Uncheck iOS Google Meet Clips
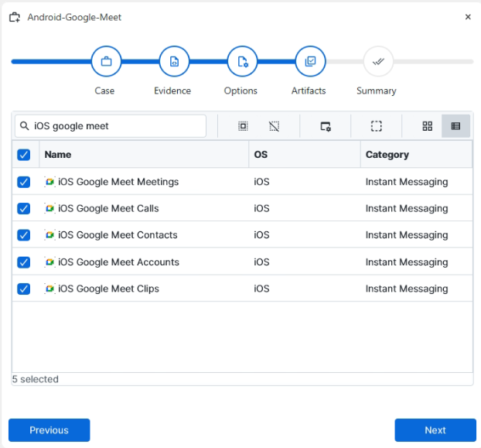 24,289
